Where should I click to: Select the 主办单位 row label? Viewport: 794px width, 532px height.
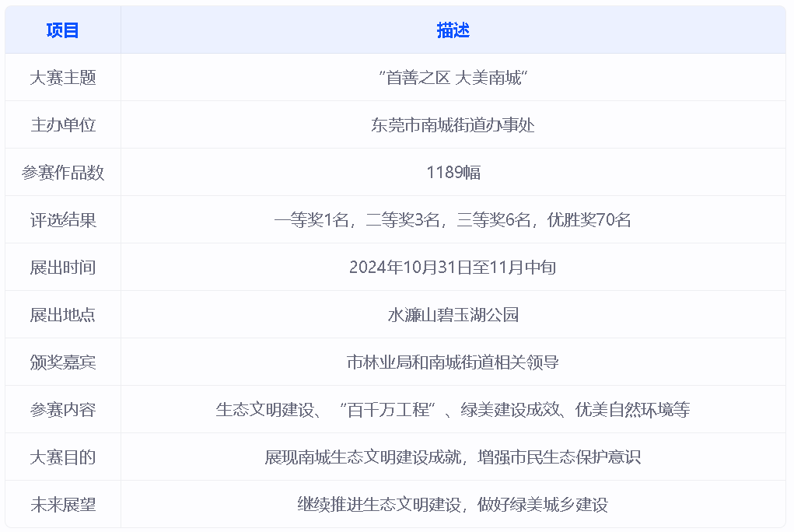pyautogui.click(x=63, y=125)
